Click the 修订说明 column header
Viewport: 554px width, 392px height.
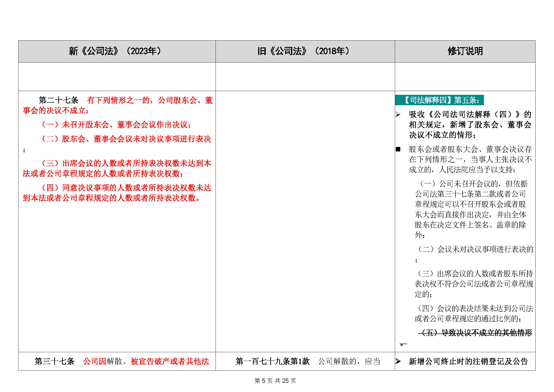point(465,51)
